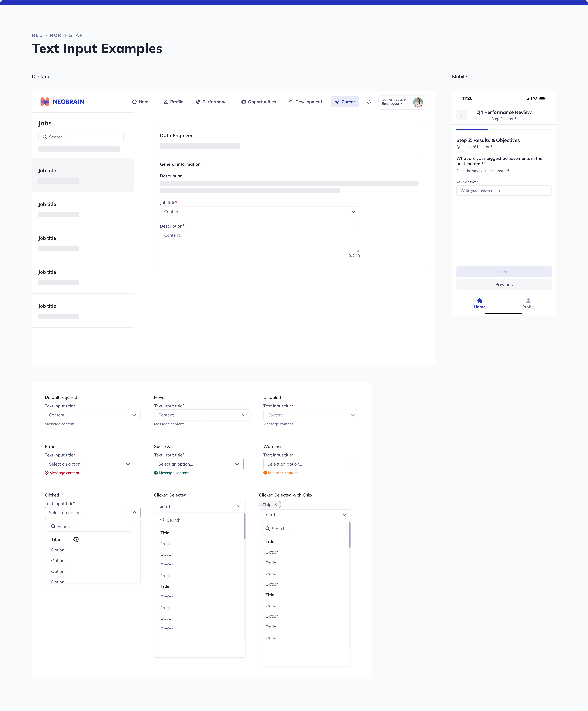The height and width of the screenshot is (711, 588).
Task: Clear the Clicked dropdown with X icon
Action: coord(128,513)
